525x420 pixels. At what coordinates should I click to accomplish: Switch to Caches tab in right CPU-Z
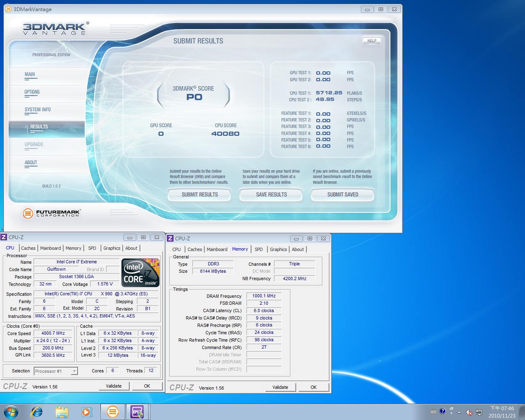click(x=195, y=249)
